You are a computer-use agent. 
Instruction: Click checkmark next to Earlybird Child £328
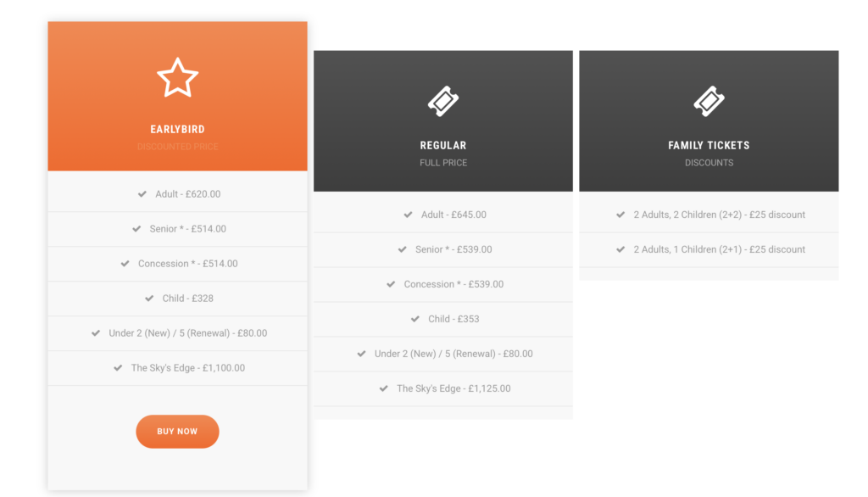click(150, 299)
